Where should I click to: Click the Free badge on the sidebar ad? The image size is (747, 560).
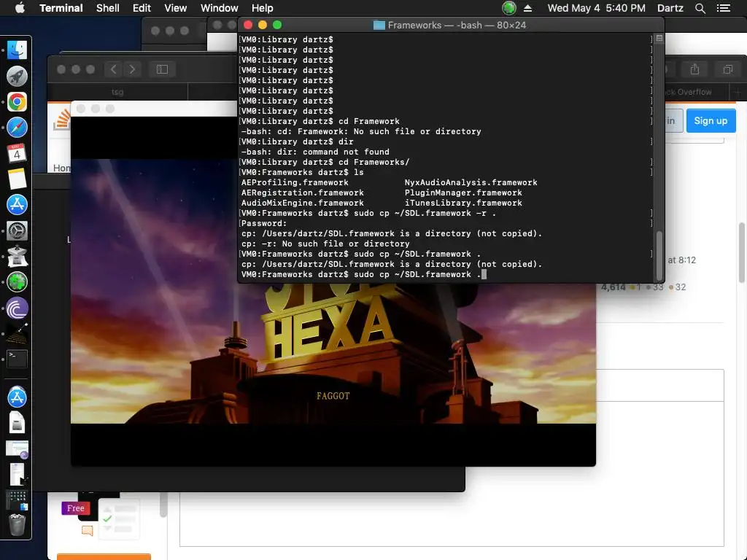click(x=75, y=508)
